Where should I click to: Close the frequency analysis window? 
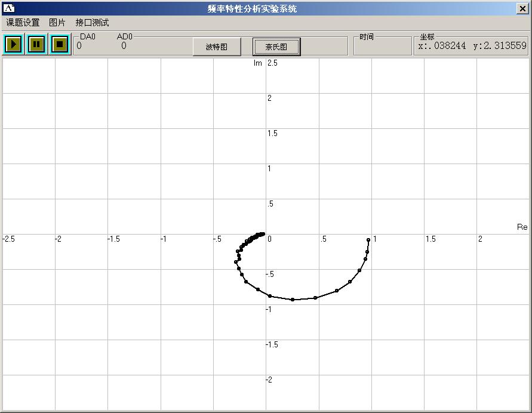click(522, 8)
